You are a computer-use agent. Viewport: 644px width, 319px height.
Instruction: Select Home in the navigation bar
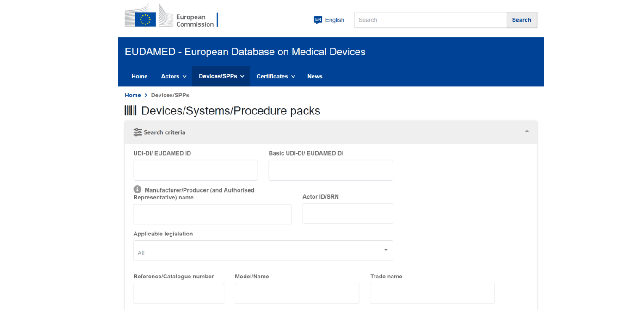[140, 77]
